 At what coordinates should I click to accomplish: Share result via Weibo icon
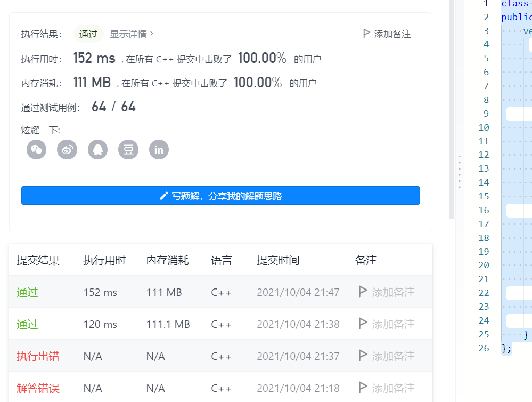[x=67, y=149]
